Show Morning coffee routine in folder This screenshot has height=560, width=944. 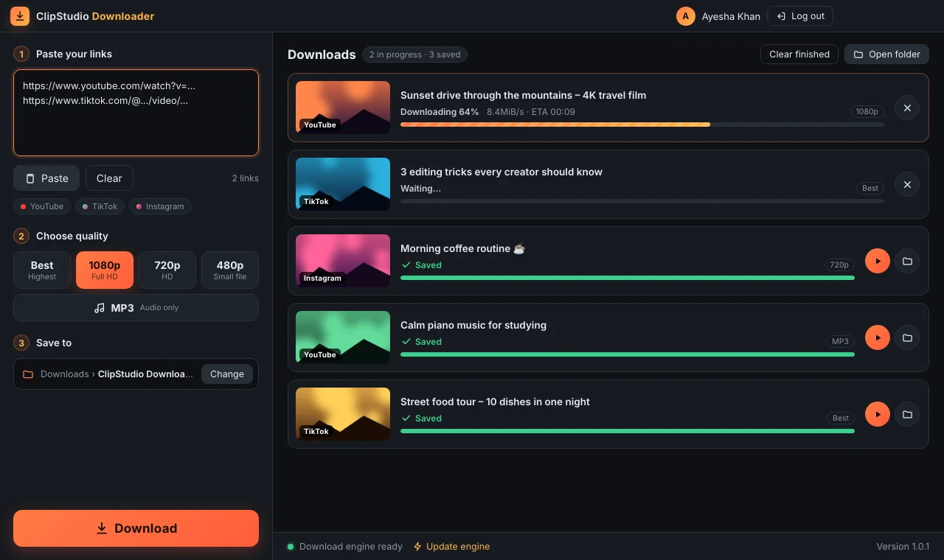click(x=907, y=261)
